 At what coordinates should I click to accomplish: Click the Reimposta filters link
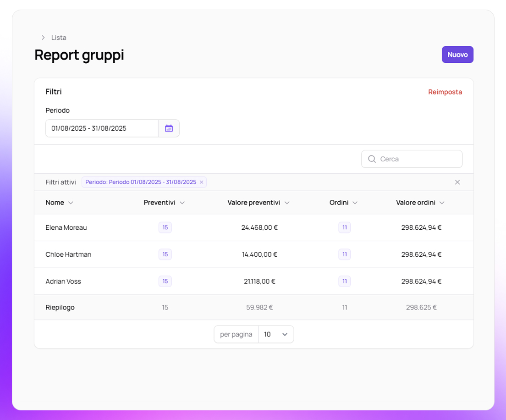pos(445,92)
